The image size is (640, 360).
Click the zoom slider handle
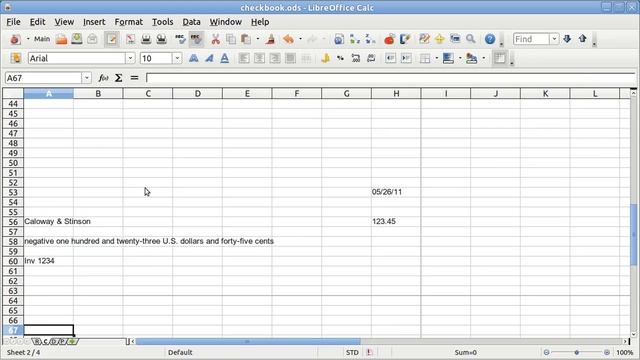click(576, 352)
